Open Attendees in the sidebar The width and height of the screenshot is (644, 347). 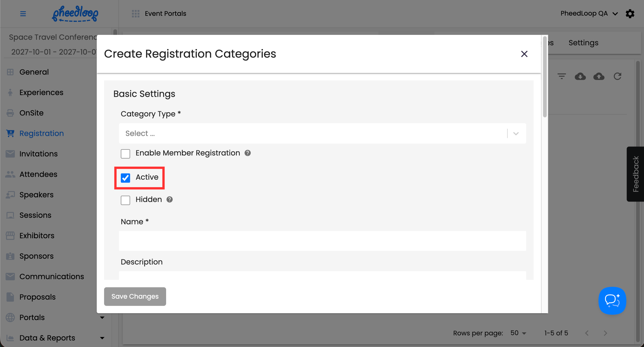[x=38, y=174]
